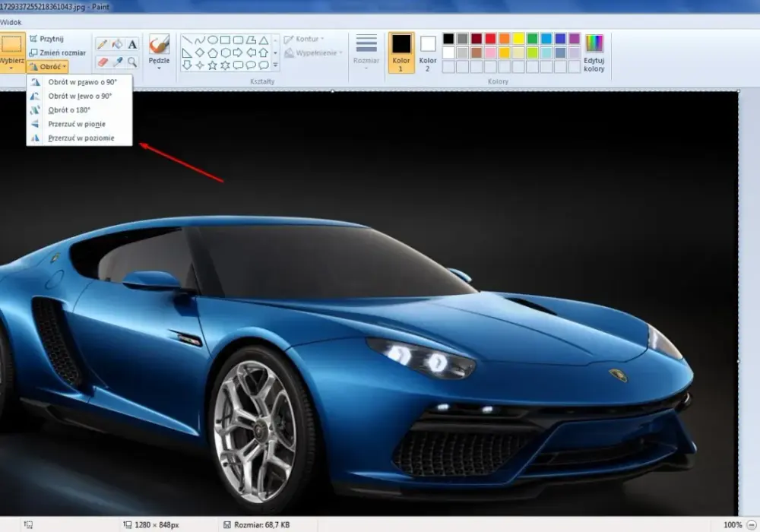The width and height of the screenshot is (760, 532).
Task: Pick the four-point star shape
Action: click(200, 65)
